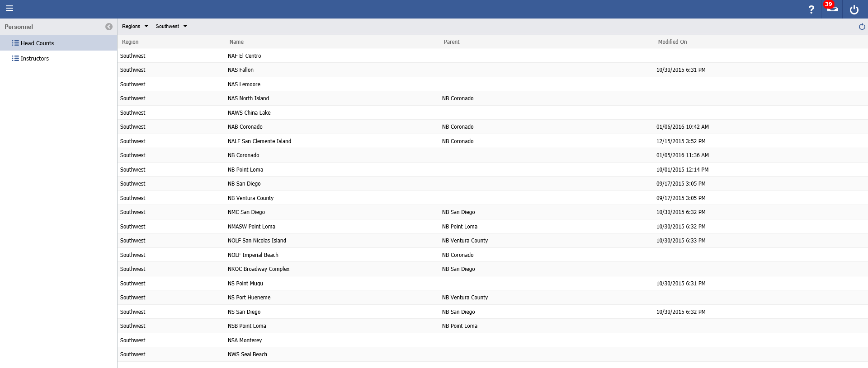The height and width of the screenshot is (368, 868).
Task: Select the NAF El Centro row
Action: 245,56
